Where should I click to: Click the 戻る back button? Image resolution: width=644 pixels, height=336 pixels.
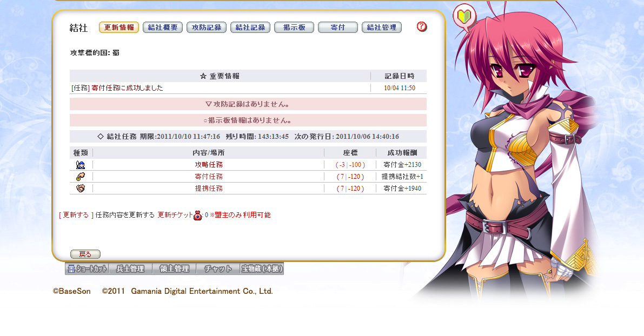coord(85,254)
